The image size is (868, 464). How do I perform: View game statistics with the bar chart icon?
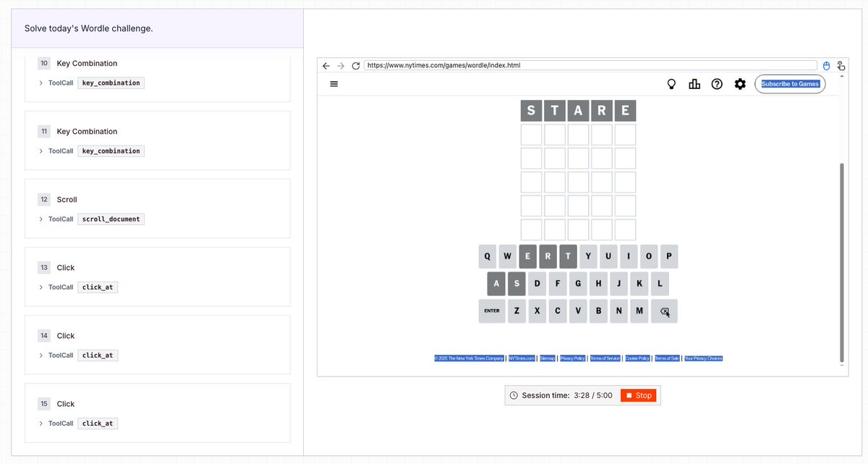point(694,84)
